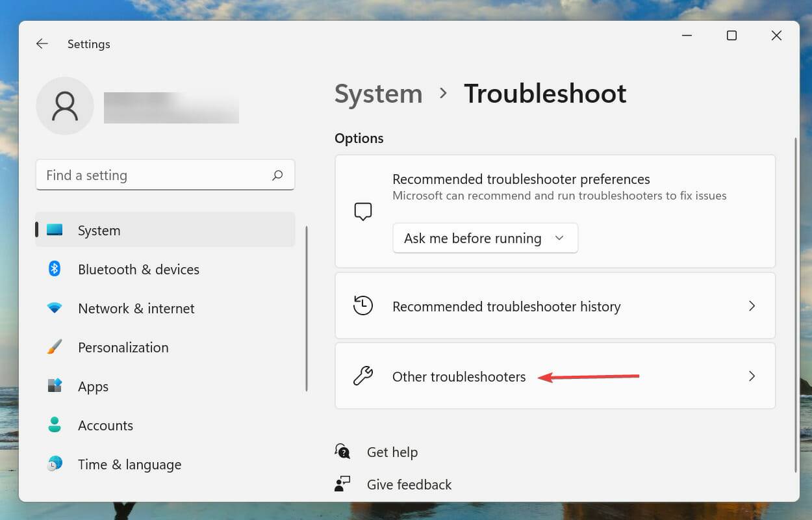Image resolution: width=812 pixels, height=520 pixels.
Task: Click the Give feedback icon
Action: (x=342, y=484)
